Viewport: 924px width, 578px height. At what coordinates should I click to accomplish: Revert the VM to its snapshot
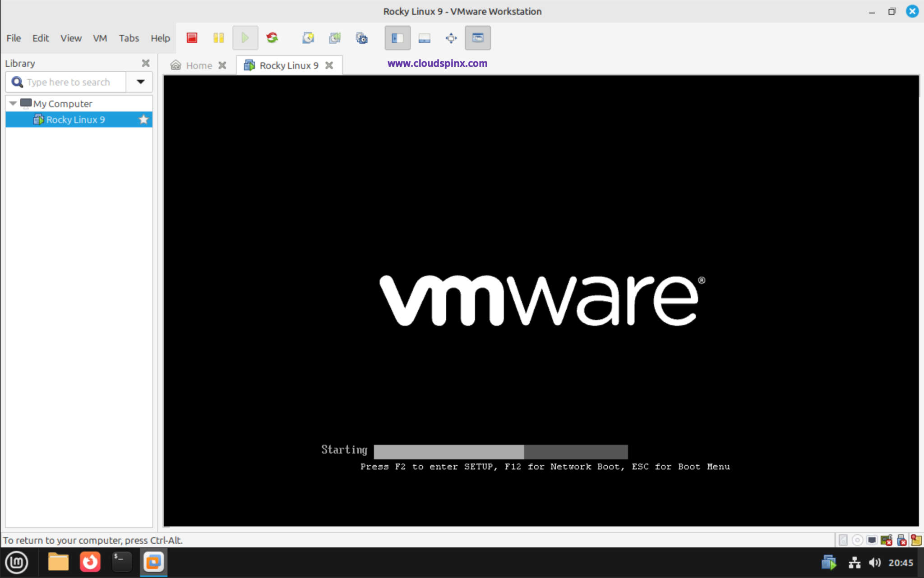tap(335, 38)
